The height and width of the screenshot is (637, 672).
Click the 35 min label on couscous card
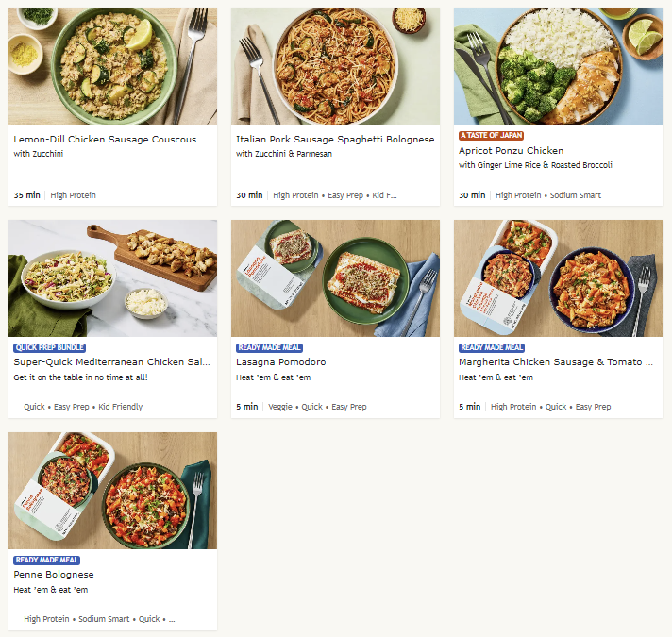click(26, 195)
